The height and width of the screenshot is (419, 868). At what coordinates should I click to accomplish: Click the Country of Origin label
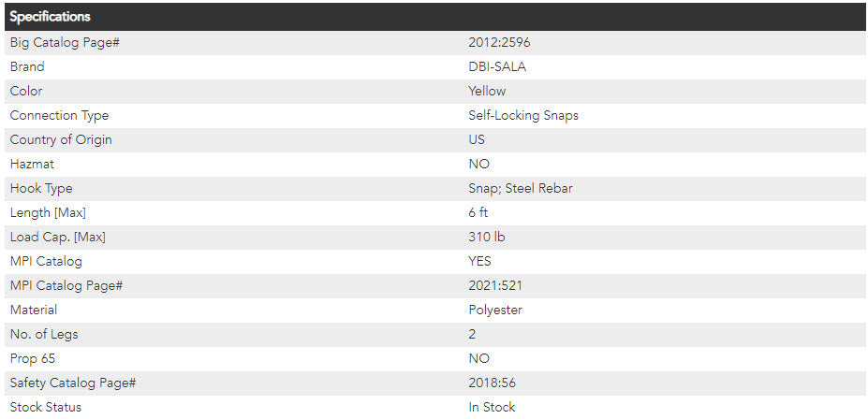(x=61, y=139)
